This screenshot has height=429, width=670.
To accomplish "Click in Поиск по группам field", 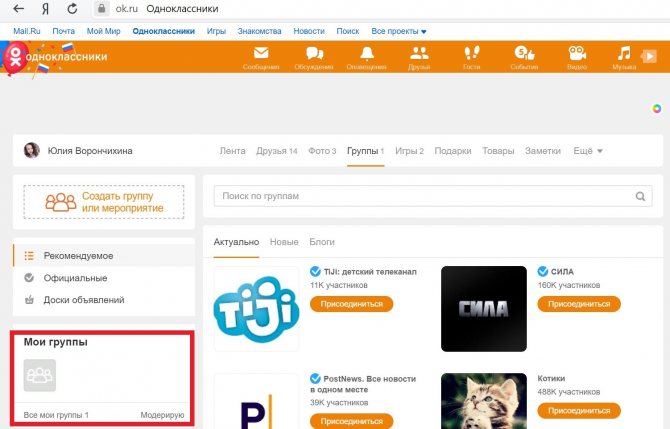I will pyautogui.click(x=433, y=196).
